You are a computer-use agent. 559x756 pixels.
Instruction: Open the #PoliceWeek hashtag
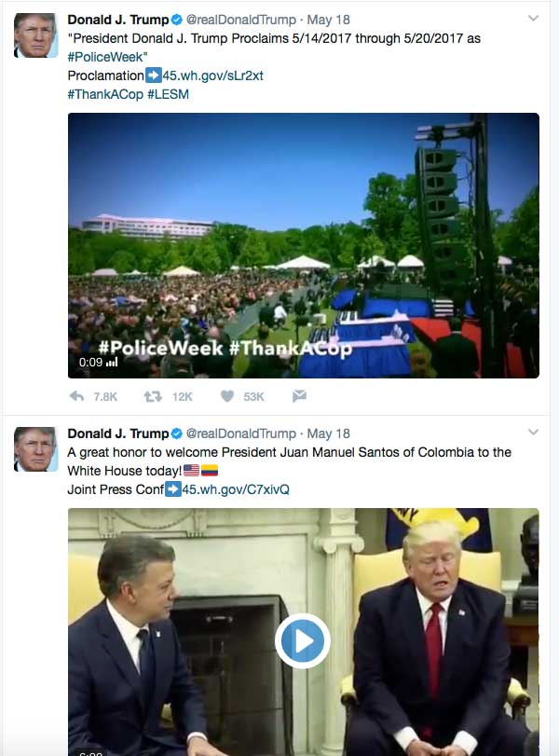[x=105, y=57]
